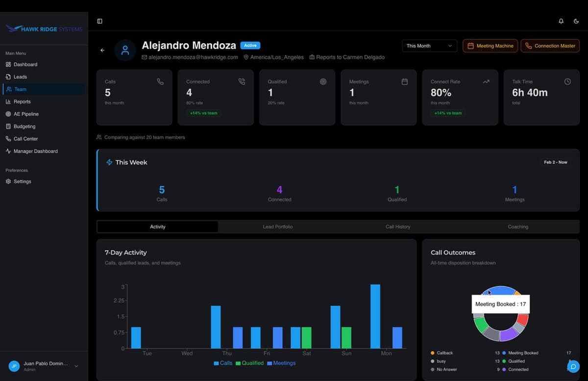Click the Hawk Ridge Systems logo

[44, 29]
